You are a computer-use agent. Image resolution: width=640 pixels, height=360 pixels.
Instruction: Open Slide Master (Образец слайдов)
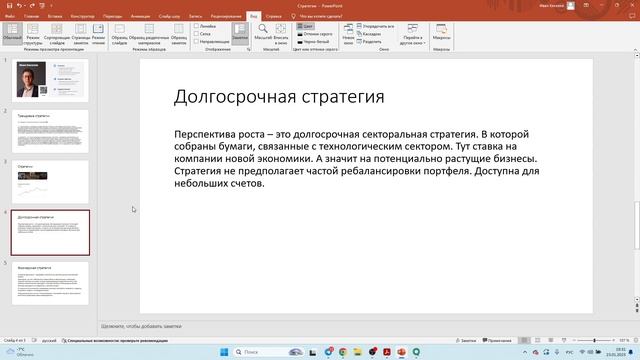pyautogui.click(x=120, y=34)
